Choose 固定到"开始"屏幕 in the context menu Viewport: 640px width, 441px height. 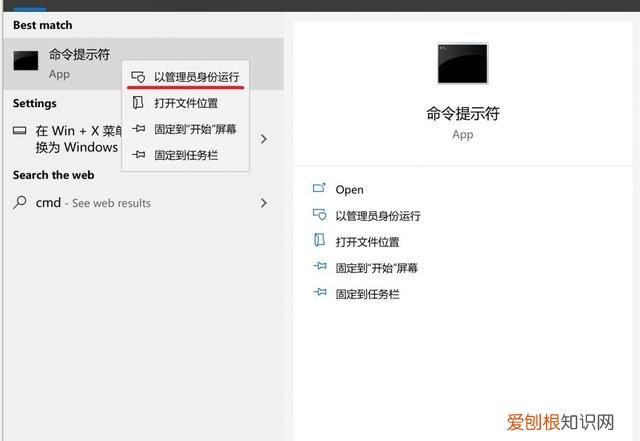coord(185,129)
